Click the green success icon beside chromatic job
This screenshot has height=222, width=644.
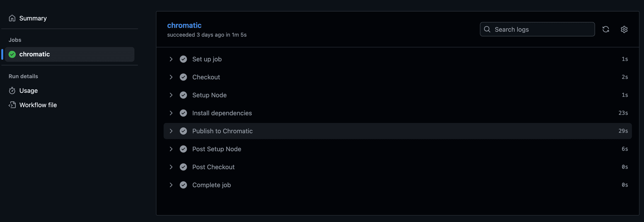click(x=12, y=54)
